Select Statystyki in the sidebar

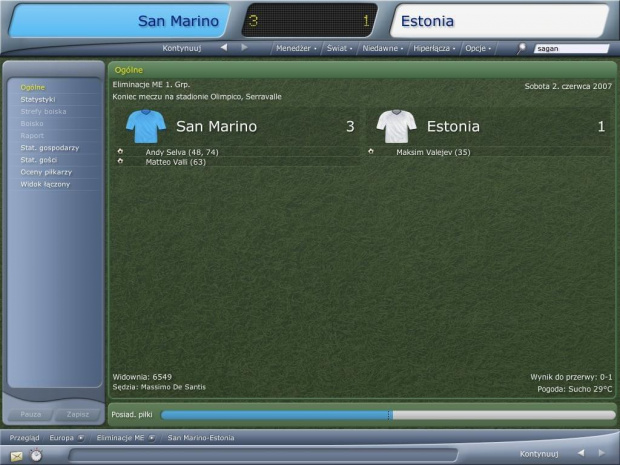coord(38,99)
